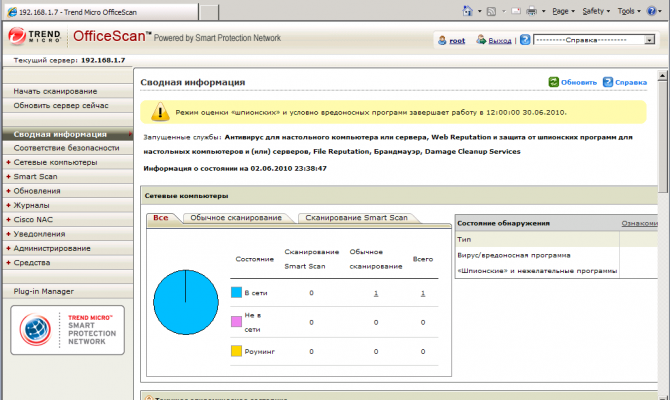Click the Состояние обнаружения panel header

[556, 223]
